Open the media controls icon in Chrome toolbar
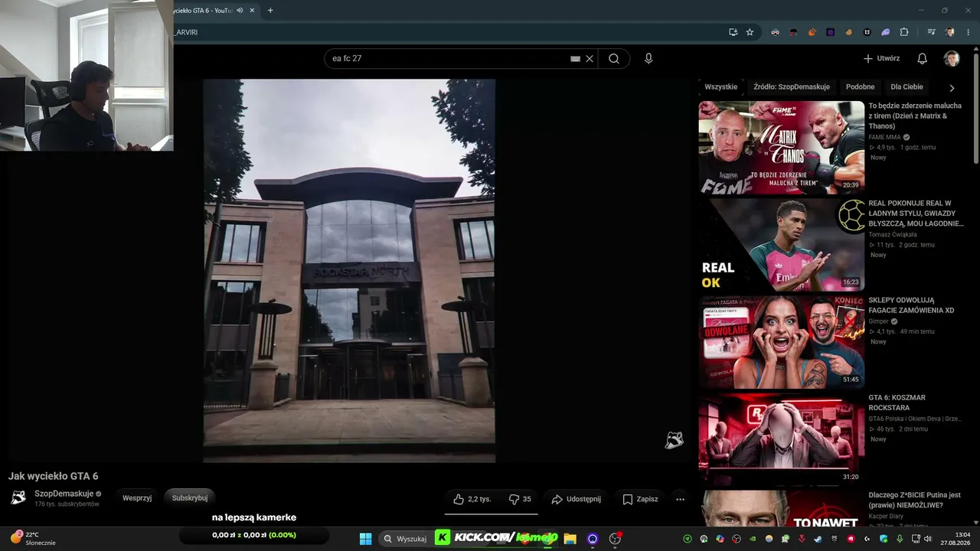 (x=931, y=32)
